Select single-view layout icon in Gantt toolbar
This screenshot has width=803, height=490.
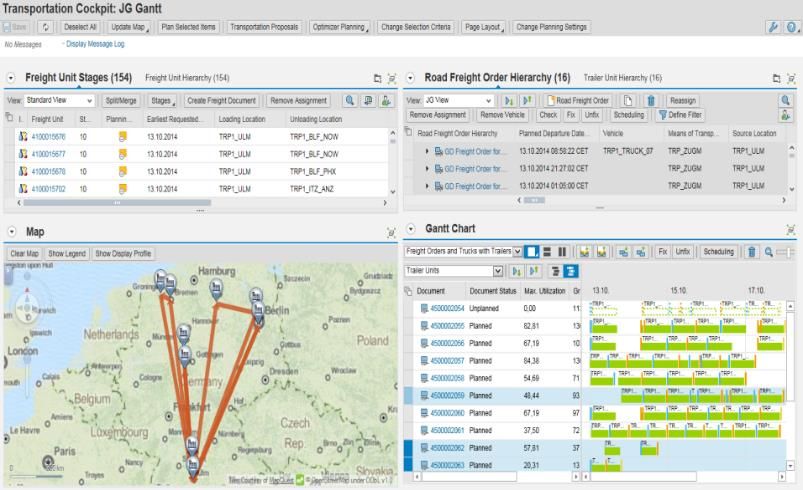532,251
